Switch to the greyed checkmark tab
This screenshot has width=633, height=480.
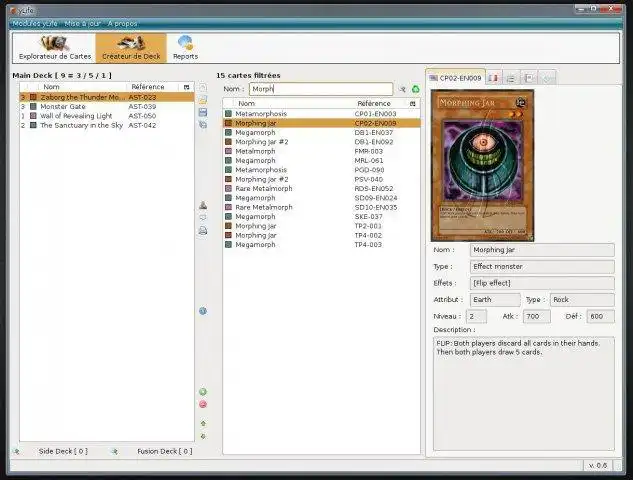click(x=547, y=78)
